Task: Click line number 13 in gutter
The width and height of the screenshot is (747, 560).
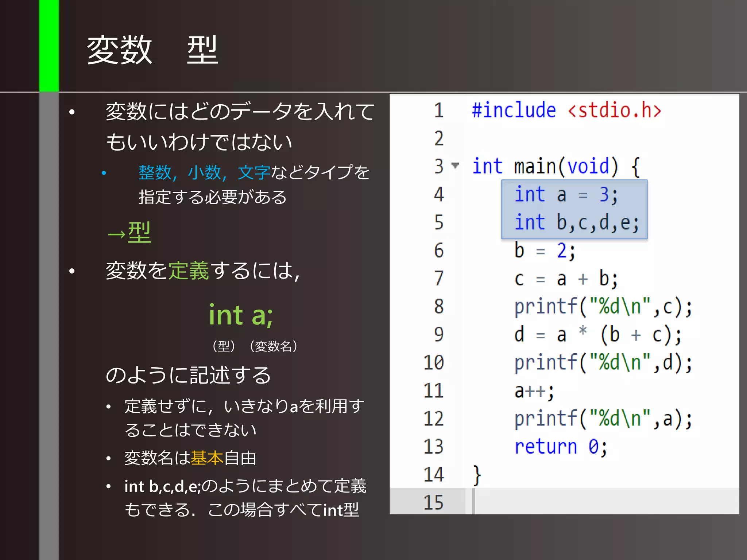Action: [433, 447]
